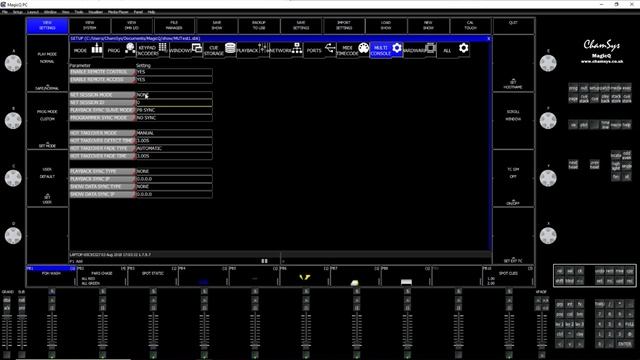Screen dimensions: 640x360
Task: Click CAL TOUCH soft button
Action: (x=471, y=26)
